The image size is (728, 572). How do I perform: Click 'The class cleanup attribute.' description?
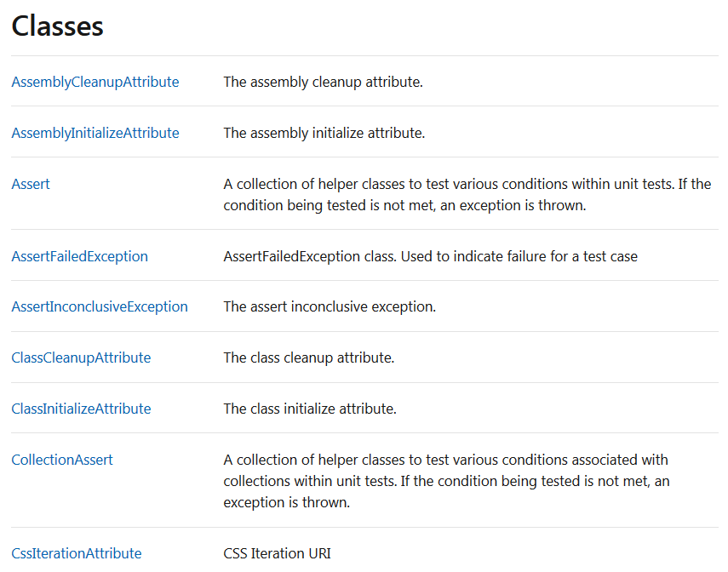point(309,357)
